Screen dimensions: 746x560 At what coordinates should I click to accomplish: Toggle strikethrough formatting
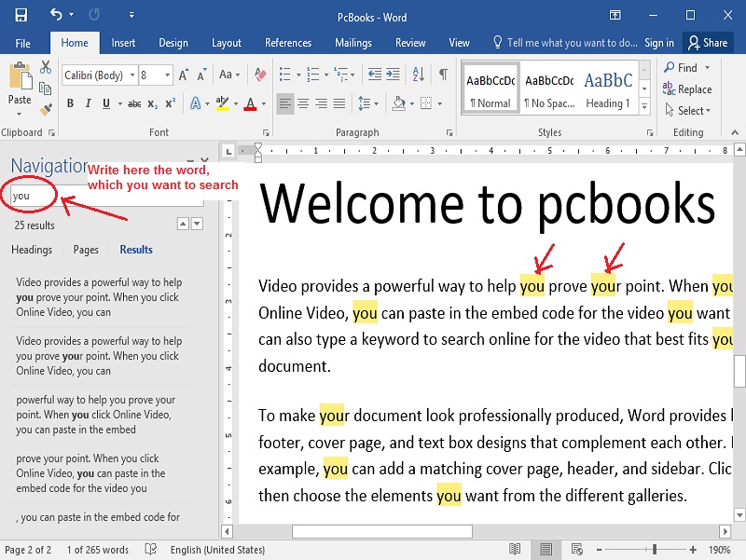[134, 103]
